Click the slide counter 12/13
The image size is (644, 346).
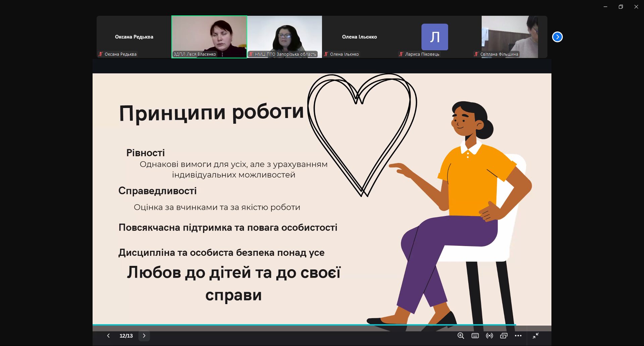click(x=126, y=336)
